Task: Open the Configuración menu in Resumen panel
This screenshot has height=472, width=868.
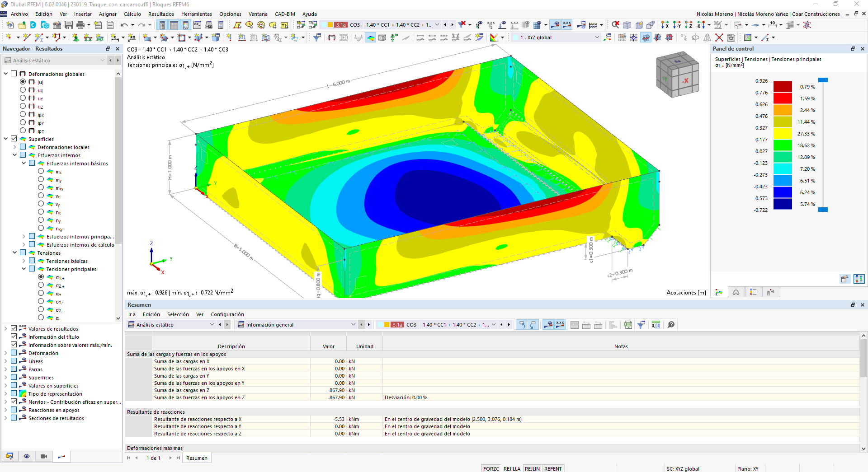Action: 227,314
